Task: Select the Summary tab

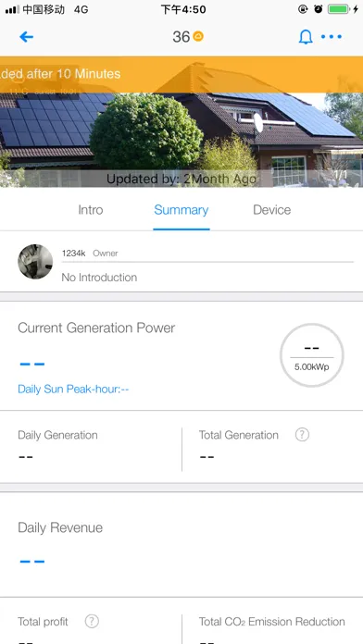Action: point(181,210)
